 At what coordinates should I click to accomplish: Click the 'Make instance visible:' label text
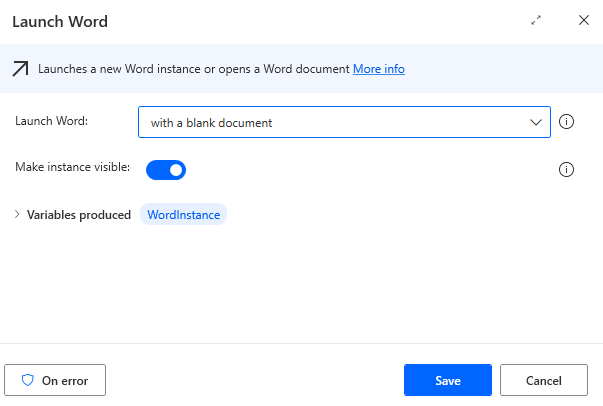(73, 167)
